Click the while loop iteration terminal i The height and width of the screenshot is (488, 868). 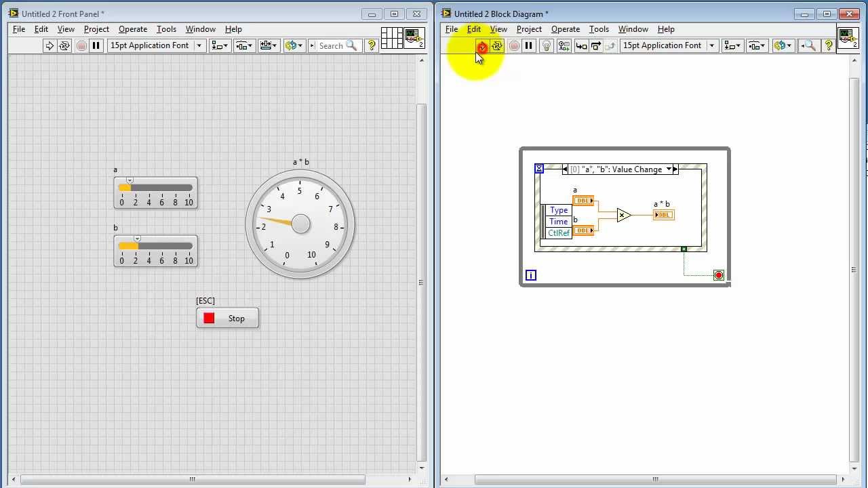pos(531,275)
